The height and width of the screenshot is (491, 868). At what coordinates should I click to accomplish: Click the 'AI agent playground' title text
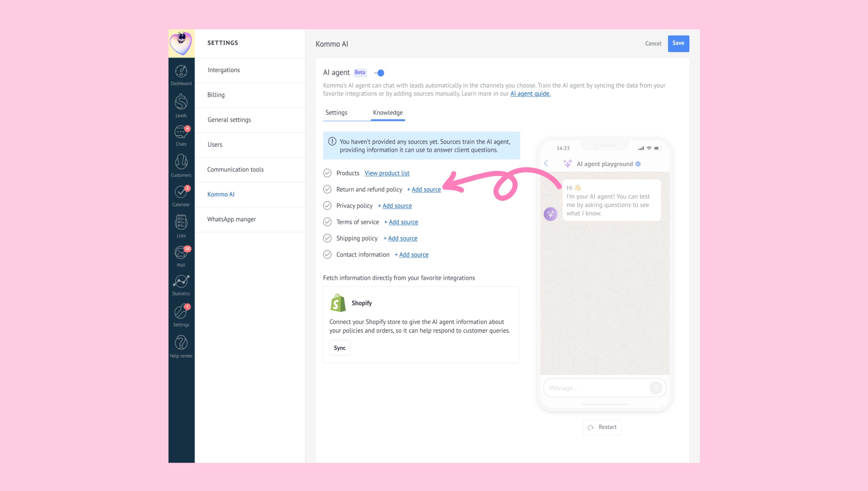[x=605, y=164]
